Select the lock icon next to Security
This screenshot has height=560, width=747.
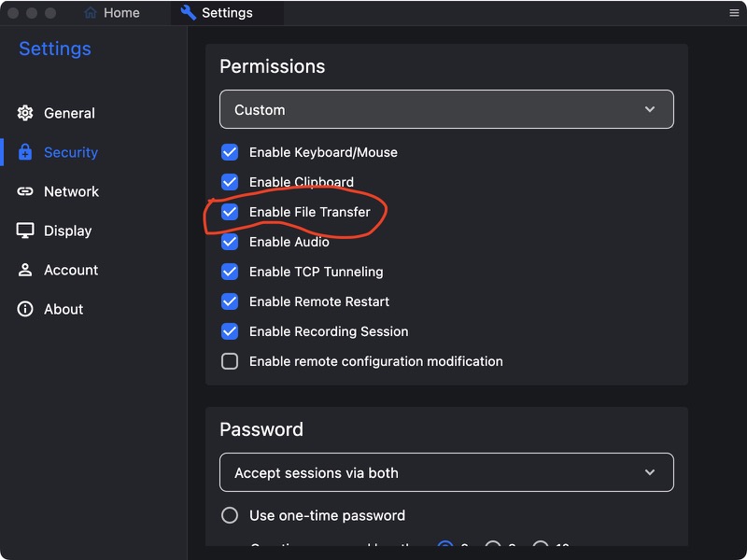coord(25,152)
